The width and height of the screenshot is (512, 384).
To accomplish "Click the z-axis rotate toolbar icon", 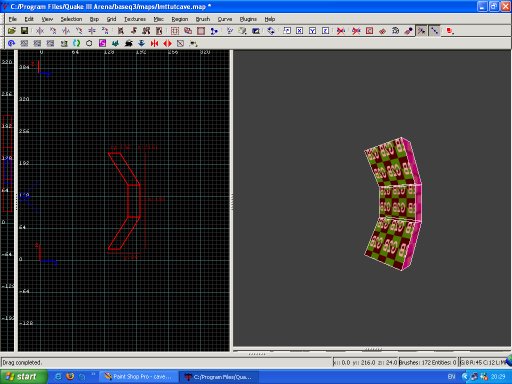I will coord(105,31).
